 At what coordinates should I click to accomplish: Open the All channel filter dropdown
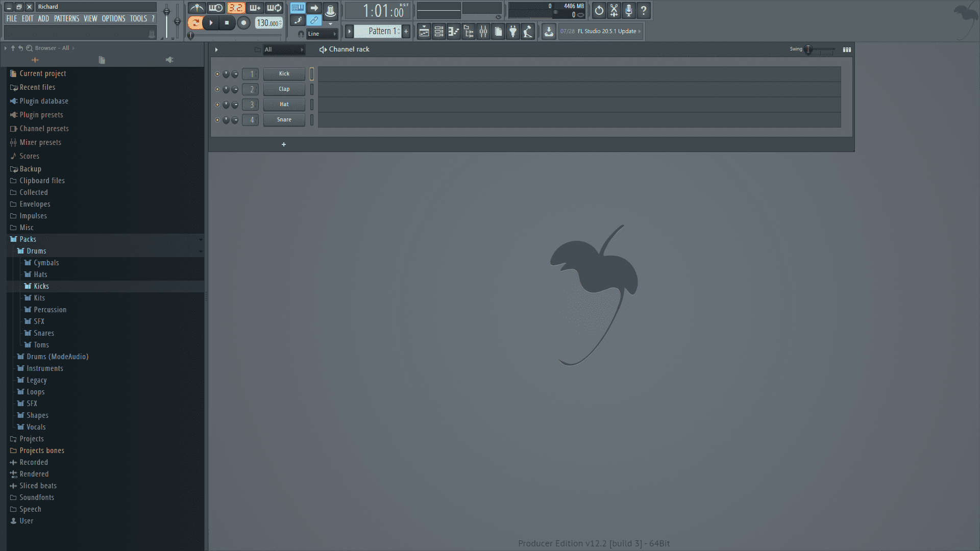[x=284, y=49]
